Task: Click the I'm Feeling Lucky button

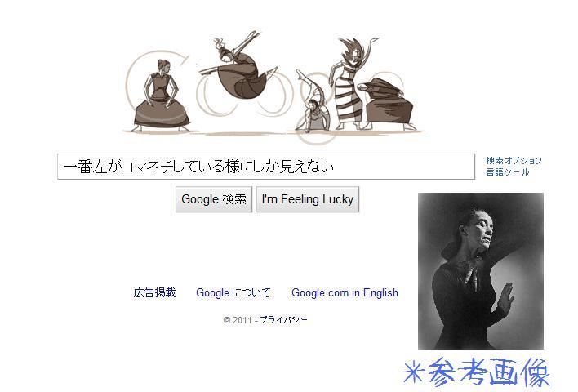Action: (x=308, y=199)
